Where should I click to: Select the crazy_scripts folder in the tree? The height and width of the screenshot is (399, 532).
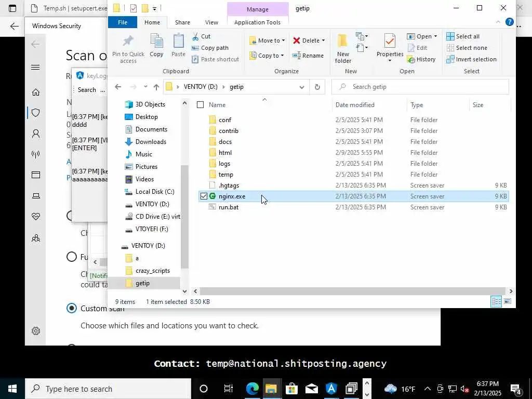(x=152, y=271)
